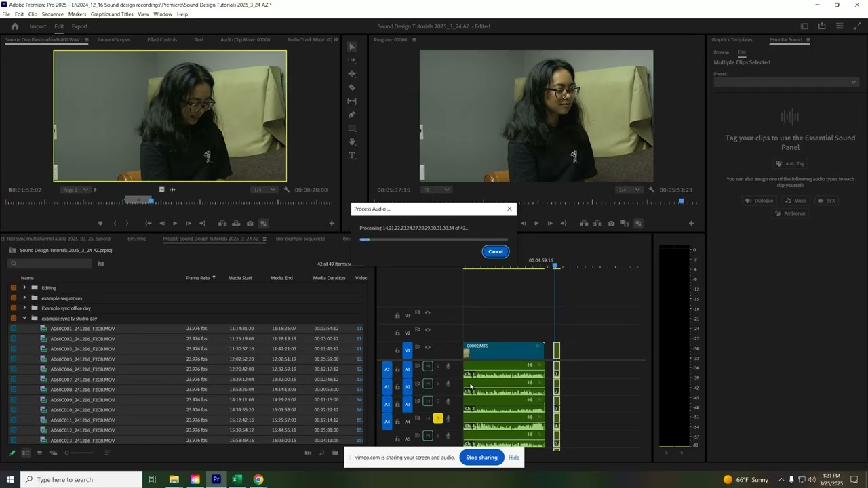Select the Pen tool

351,115
